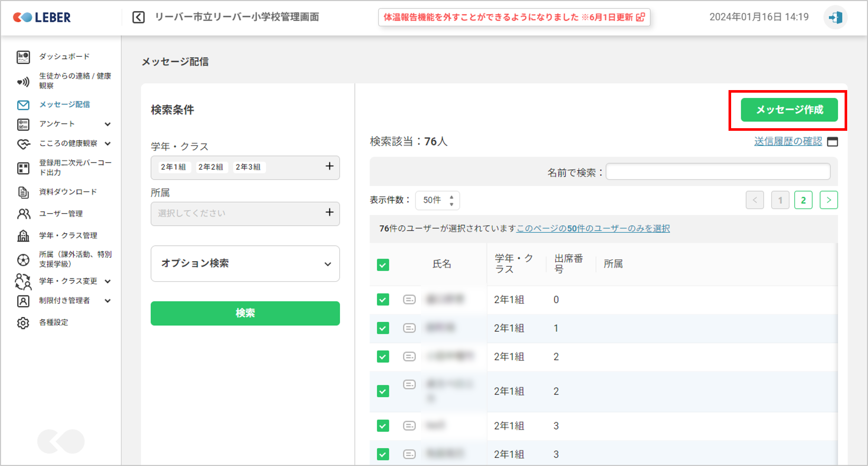Expand the アンケート sidebar submenu

pos(107,124)
